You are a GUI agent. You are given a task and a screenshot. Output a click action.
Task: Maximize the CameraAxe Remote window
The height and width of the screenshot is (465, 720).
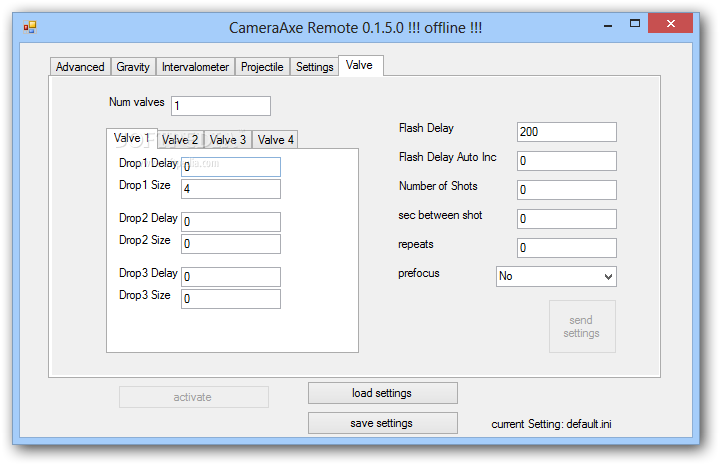[x=635, y=24]
